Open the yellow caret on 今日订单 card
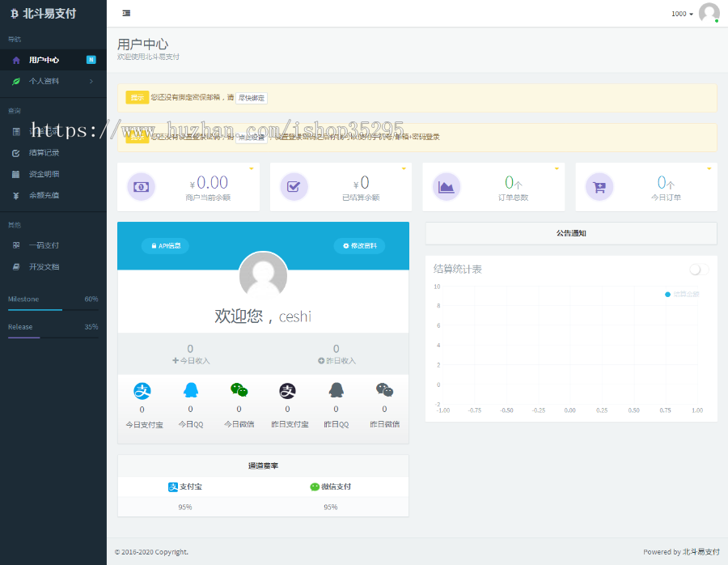 coord(709,168)
